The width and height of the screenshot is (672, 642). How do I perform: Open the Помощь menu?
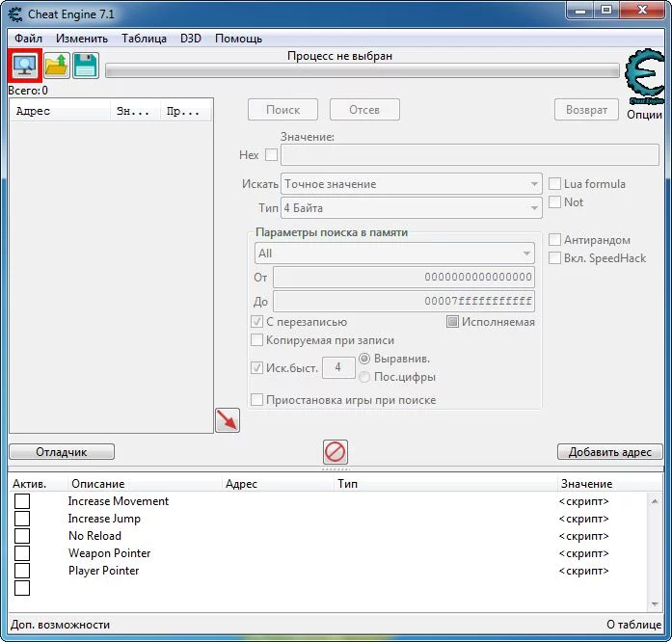tap(239, 39)
